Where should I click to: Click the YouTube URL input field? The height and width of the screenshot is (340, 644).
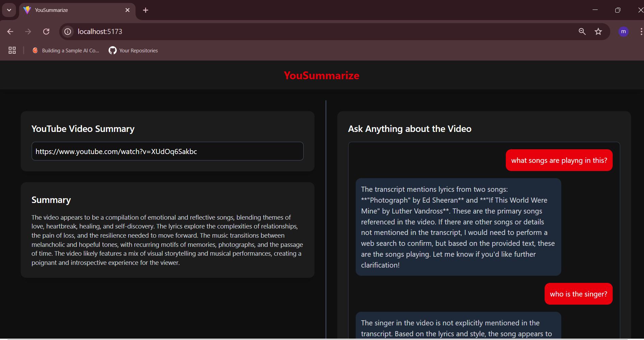pyautogui.click(x=167, y=151)
